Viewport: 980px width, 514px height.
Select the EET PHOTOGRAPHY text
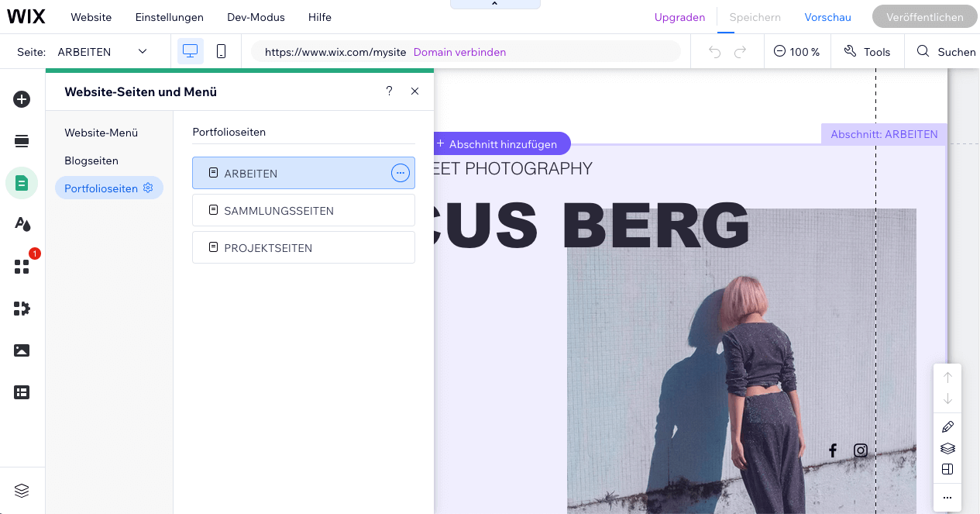pyautogui.click(x=513, y=168)
